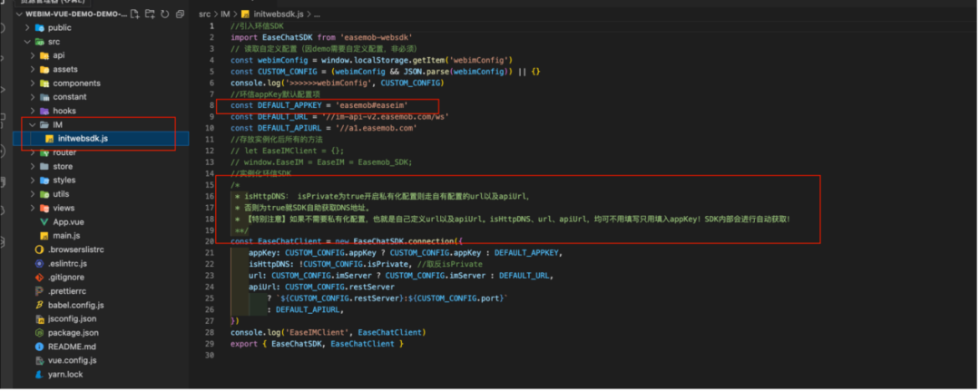Expand the api folder chevron
The image size is (980, 391).
click(x=34, y=55)
